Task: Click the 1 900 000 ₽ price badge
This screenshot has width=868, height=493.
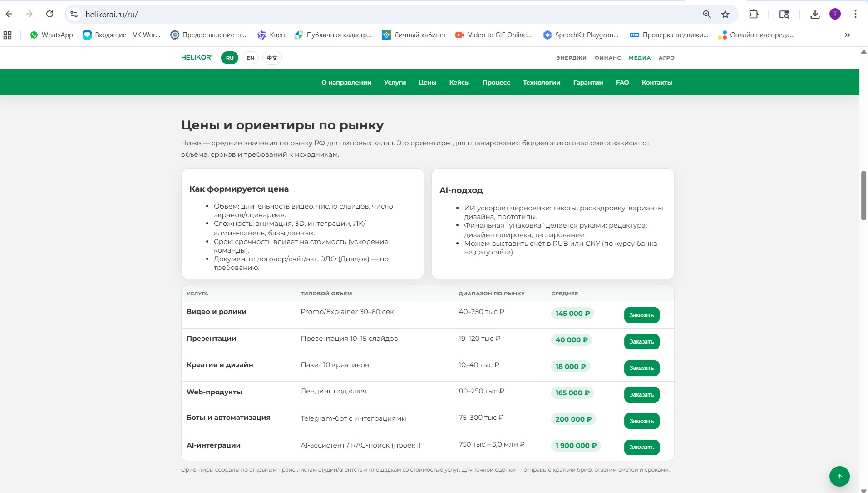Action: [x=576, y=445]
